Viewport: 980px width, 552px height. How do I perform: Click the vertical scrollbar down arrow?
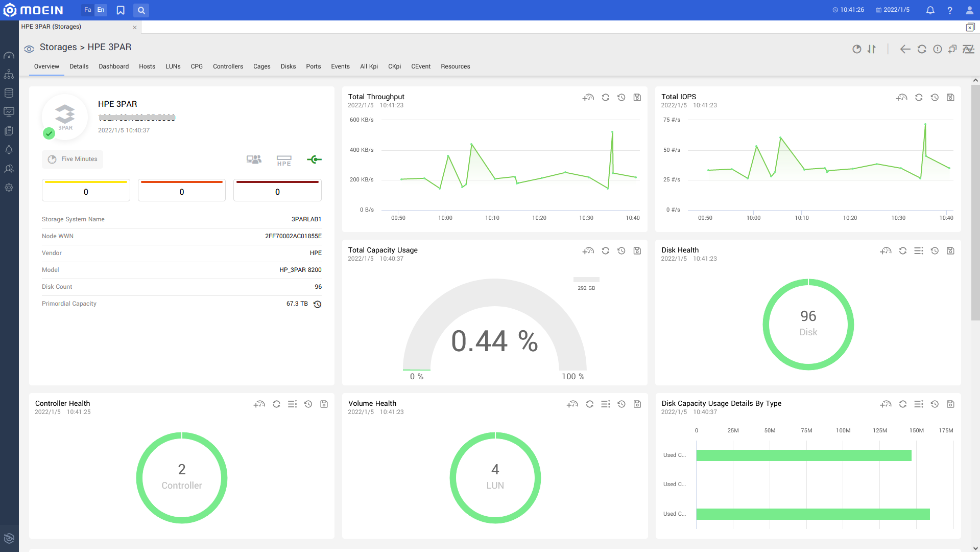coord(975,548)
